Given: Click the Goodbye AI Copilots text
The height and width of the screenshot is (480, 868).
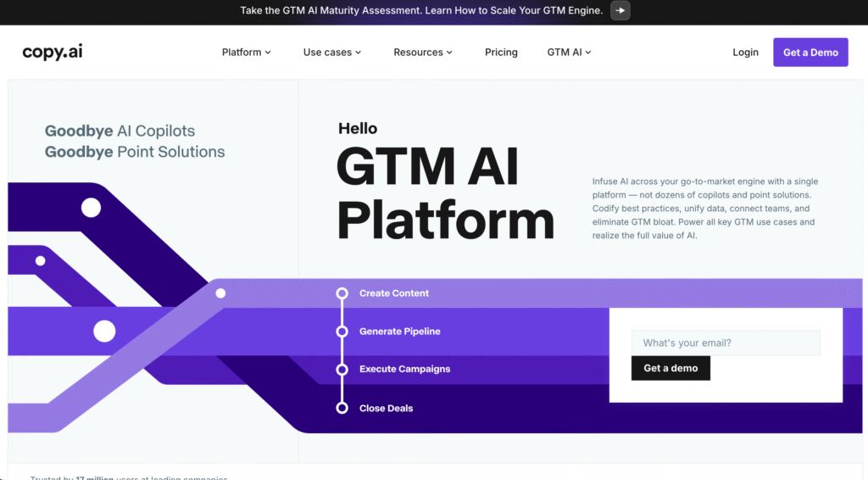Looking at the screenshot, I should [120, 131].
